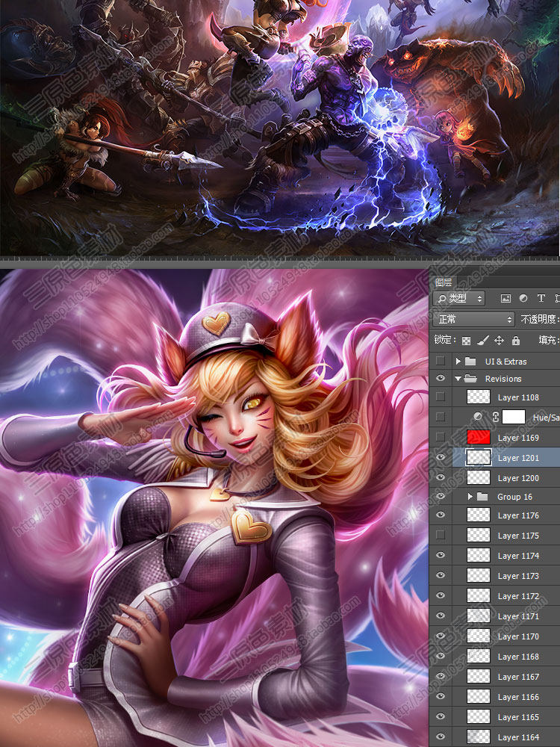Select Layer 1167 name
The image size is (560, 747).
[x=518, y=677]
